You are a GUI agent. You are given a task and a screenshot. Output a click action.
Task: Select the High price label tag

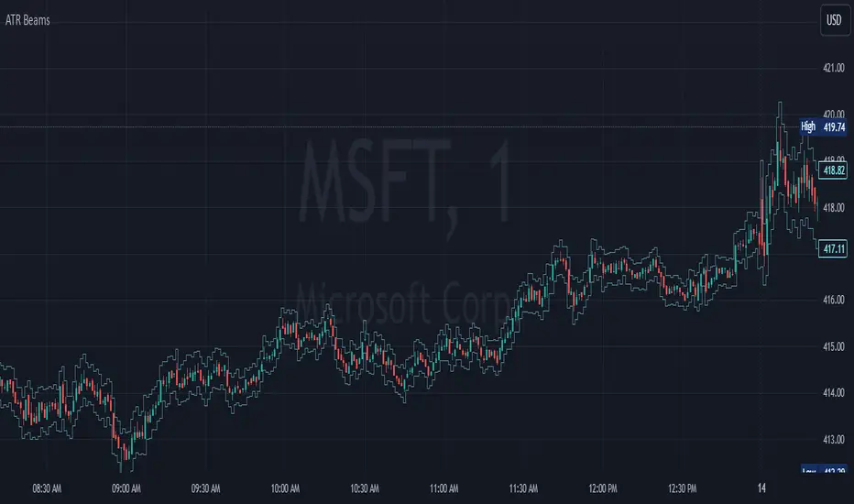click(808, 126)
